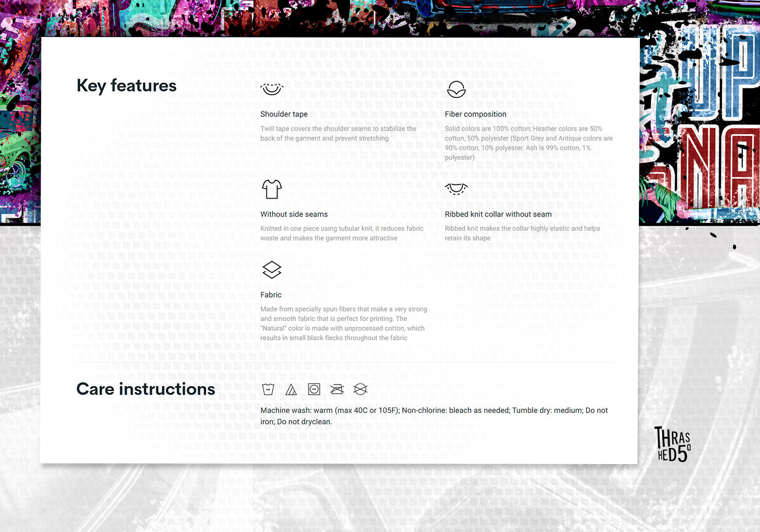Screen dimensions: 760x532
Task: Click the Ribbed knit collar without seam title
Action: coord(498,214)
